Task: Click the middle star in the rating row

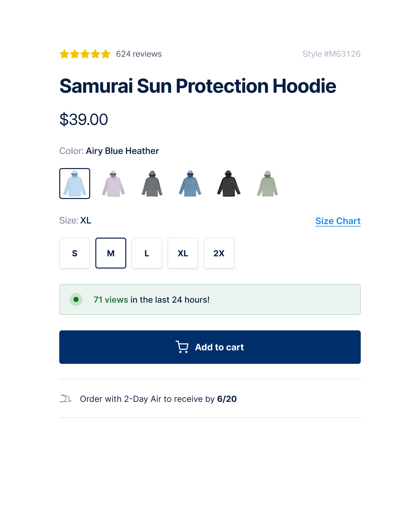Action: point(85,54)
